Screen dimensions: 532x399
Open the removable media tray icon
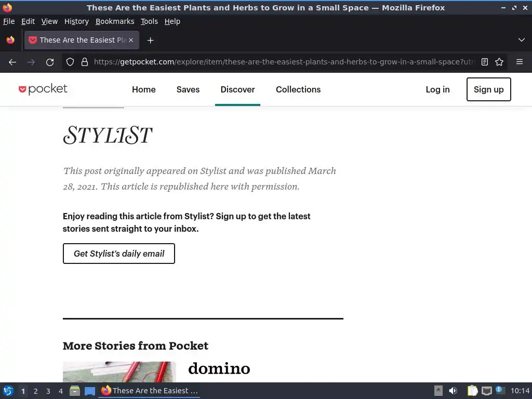[x=438, y=391]
